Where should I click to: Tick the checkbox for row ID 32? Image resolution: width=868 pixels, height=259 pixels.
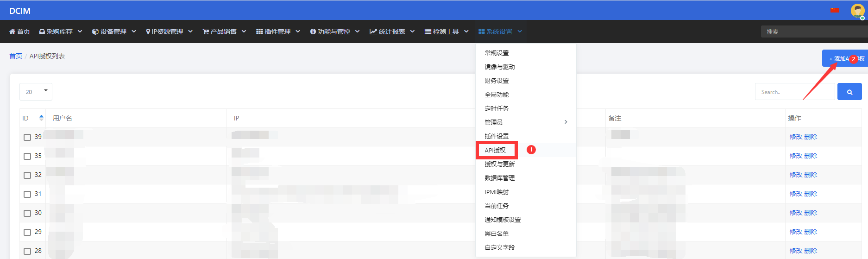coord(27,175)
